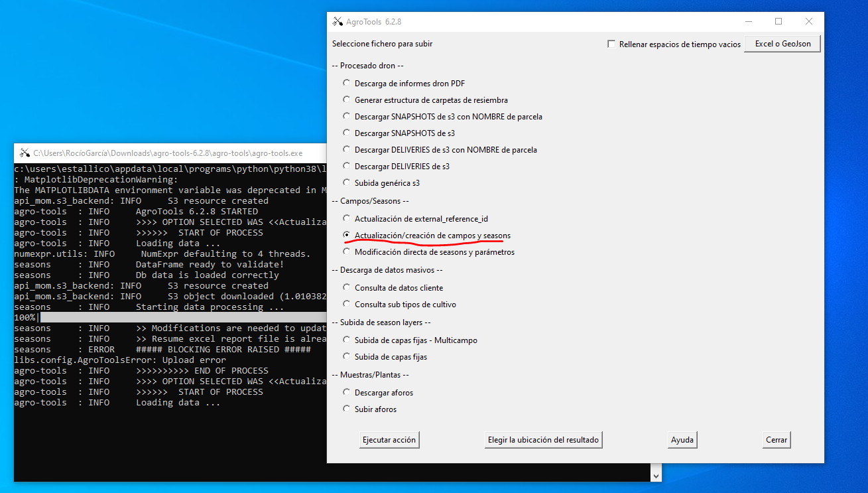868x493 pixels.
Task: Select Descargar DELIVERIES de s3 con NOMBRE de parcela
Action: click(x=346, y=149)
